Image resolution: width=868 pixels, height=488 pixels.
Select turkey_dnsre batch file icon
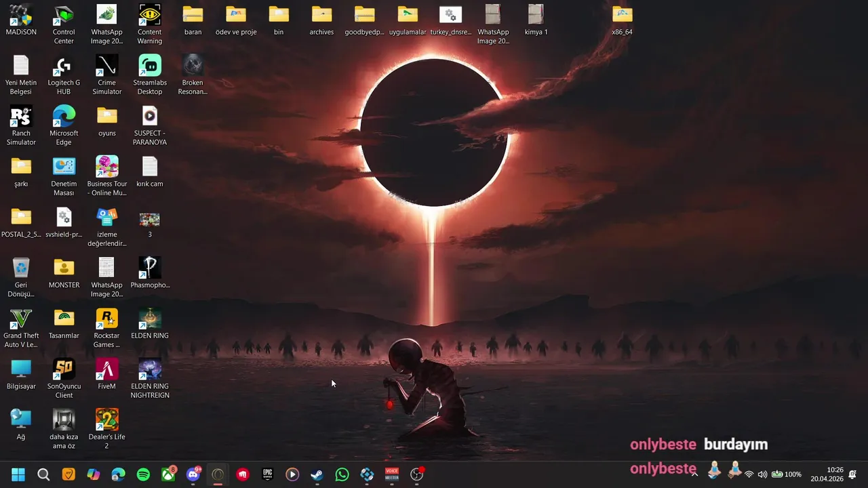point(450,20)
